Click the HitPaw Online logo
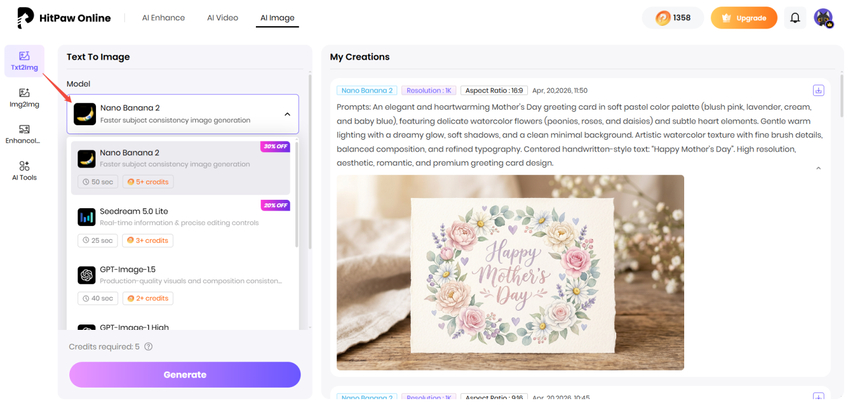 pos(64,18)
